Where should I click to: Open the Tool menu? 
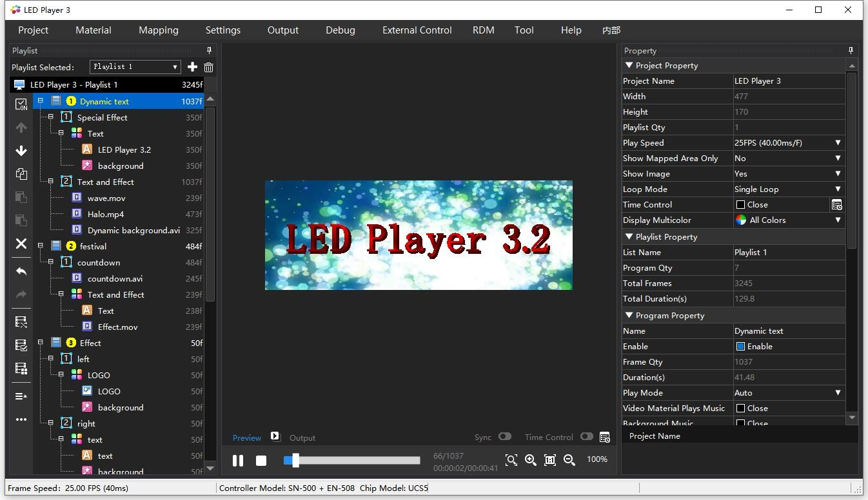[x=524, y=30]
